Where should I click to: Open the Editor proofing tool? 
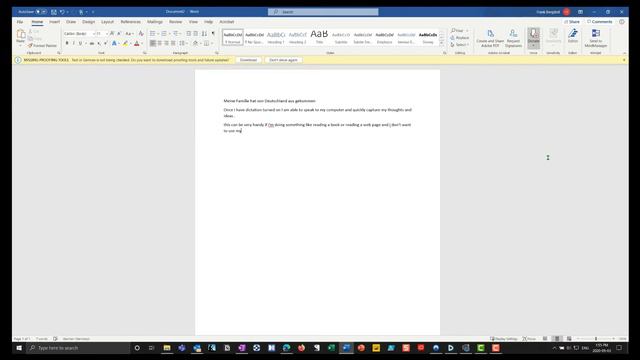[x=573, y=36]
